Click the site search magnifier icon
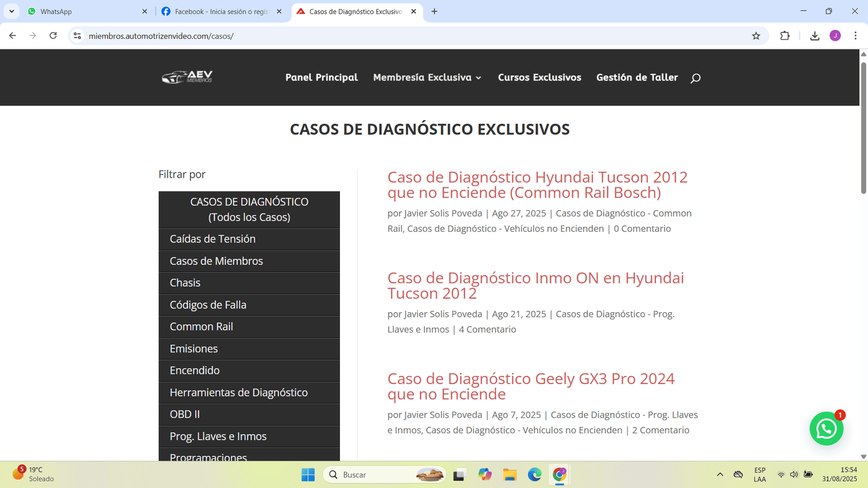Viewport: 868px width, 488px height. [x=695, y=78]
